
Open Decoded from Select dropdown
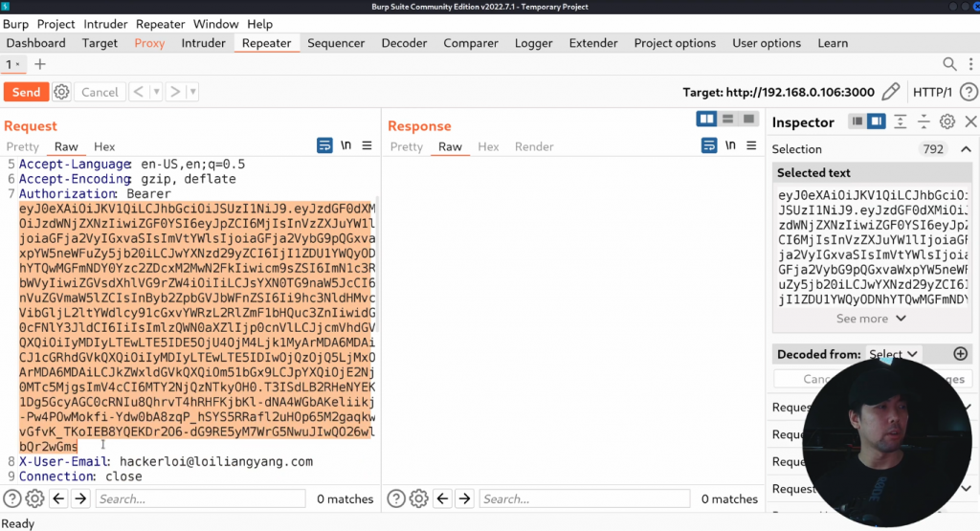click(893, 354)
